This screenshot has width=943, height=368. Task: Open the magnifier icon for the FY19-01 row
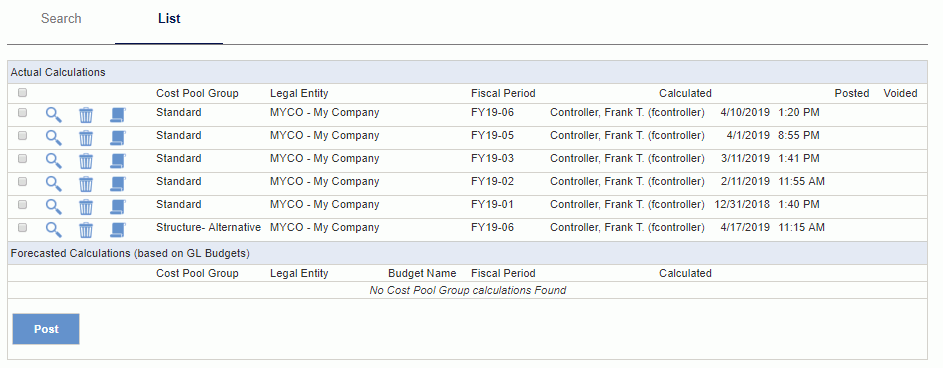pyautogui.click(x=54, y=207)
